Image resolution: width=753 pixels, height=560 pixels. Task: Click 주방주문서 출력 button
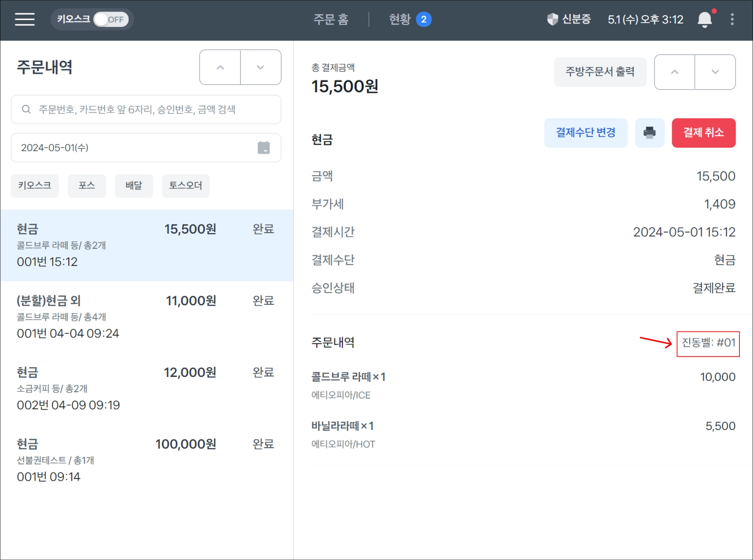pos(600,72)
